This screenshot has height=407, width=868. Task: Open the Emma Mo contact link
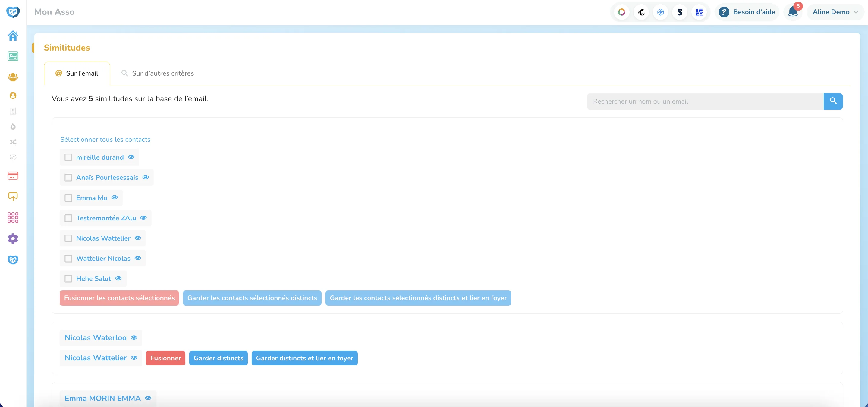(x=92, y=198)
